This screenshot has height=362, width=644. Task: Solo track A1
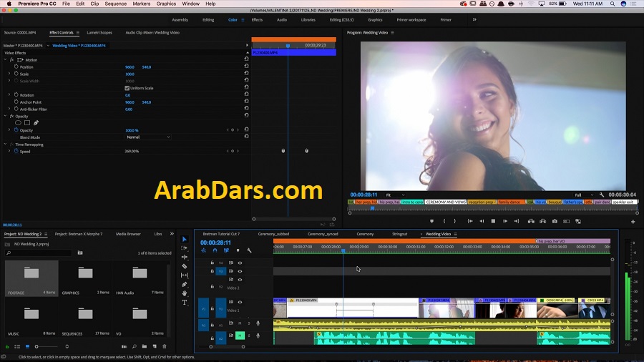248,323
